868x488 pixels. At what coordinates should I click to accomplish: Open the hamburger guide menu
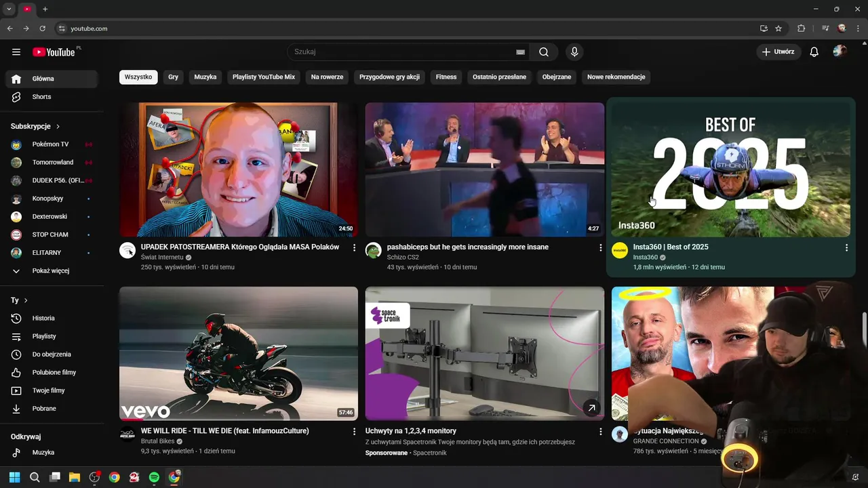(x=16, y=52)
